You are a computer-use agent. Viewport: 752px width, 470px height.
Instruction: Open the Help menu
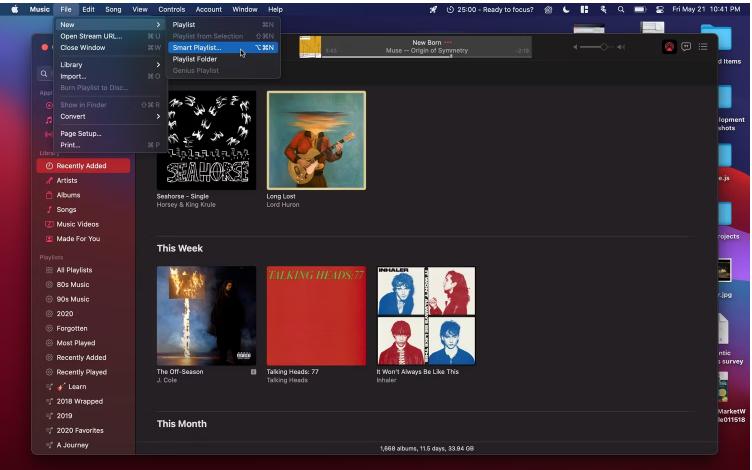pyautogui.click(x=275, y=9)
